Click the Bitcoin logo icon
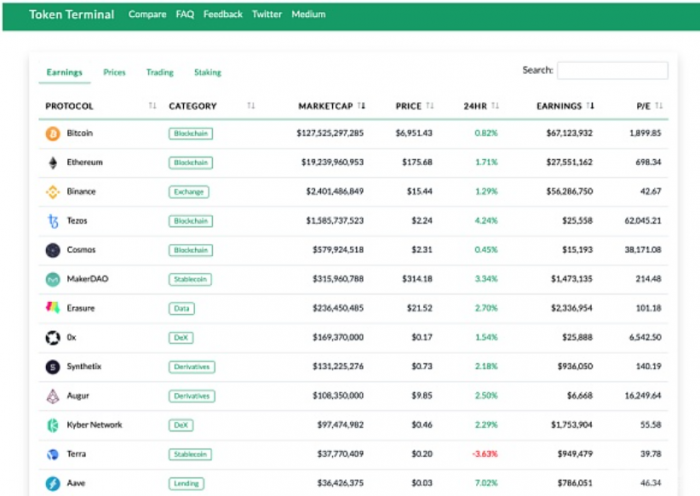The width and height of the screenshot is (700, 496). click(x=53, y=133)
